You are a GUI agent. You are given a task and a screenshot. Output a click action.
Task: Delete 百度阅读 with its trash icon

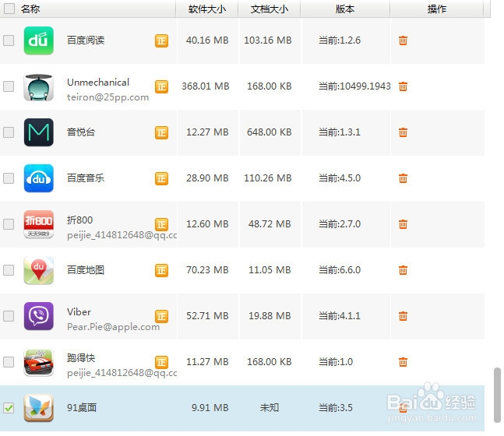click(403, 40)
